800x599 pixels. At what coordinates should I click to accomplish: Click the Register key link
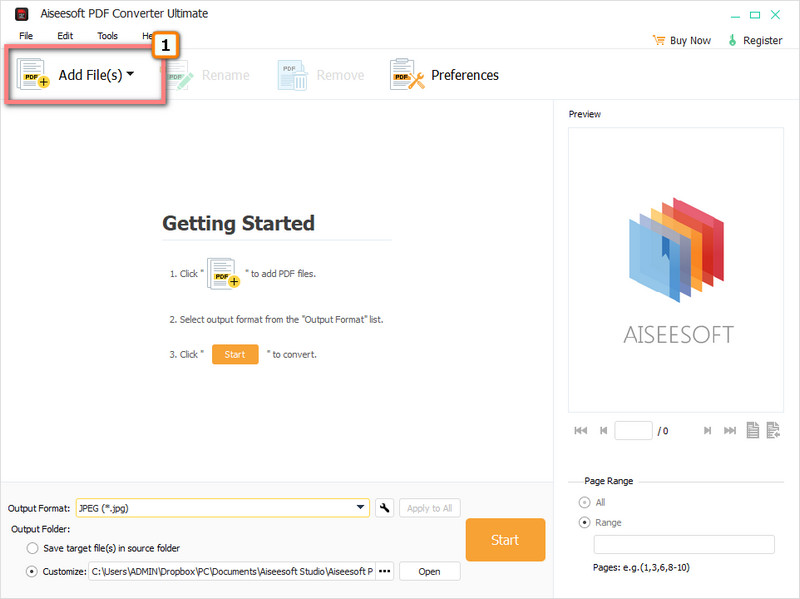tap(755, 40)
